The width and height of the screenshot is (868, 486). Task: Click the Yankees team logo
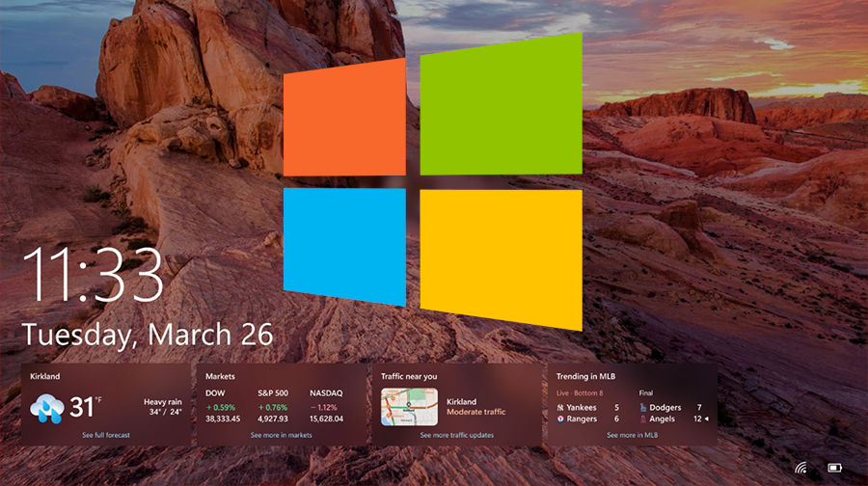560,407
